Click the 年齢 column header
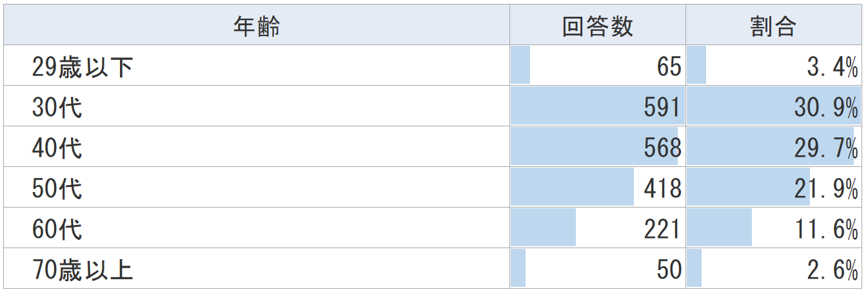Image resolution: width=868 pixels, height=292 pixels. coord(257,27)
